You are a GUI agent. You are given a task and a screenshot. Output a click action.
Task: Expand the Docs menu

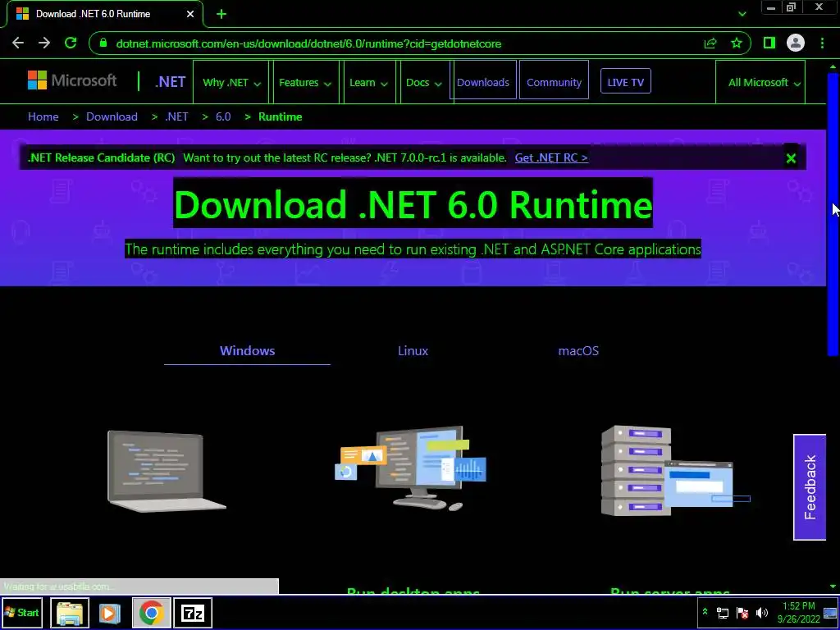tap(424, 83)
